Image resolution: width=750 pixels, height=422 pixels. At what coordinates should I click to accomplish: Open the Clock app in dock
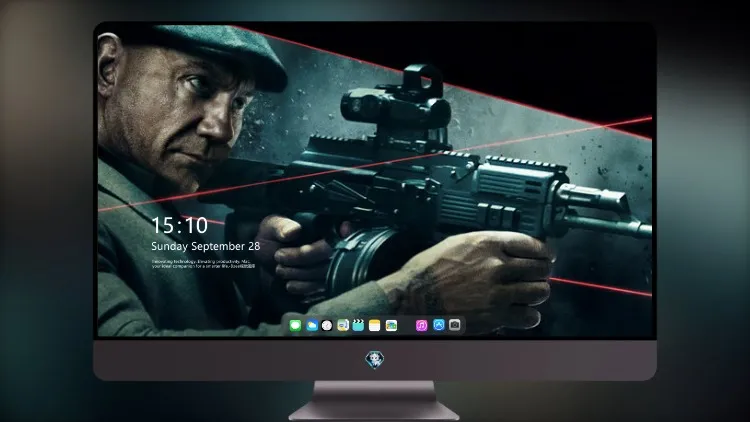click(x=327, y=325)
